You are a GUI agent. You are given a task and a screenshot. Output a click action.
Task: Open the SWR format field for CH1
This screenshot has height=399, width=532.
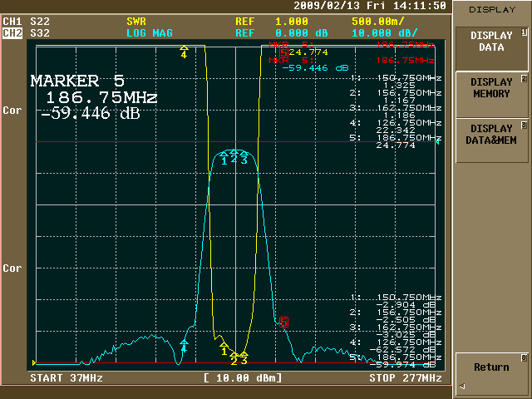pyautogui.click(x=136, y=20)
